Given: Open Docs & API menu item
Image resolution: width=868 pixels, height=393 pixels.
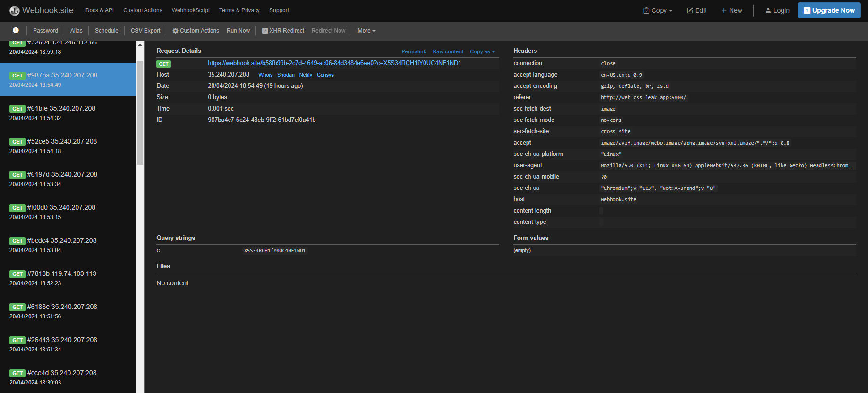Looking at the screenshot, I should coord(100,10).
